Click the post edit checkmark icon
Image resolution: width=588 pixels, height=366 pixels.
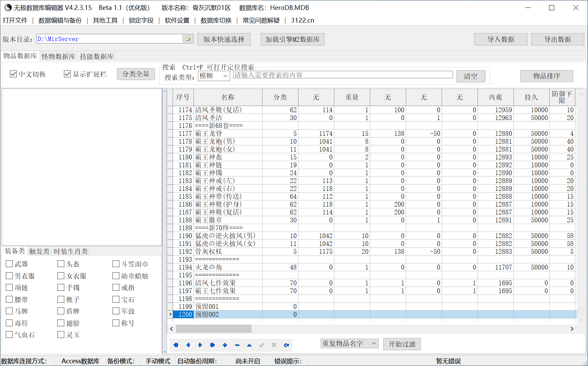(262, 345)
